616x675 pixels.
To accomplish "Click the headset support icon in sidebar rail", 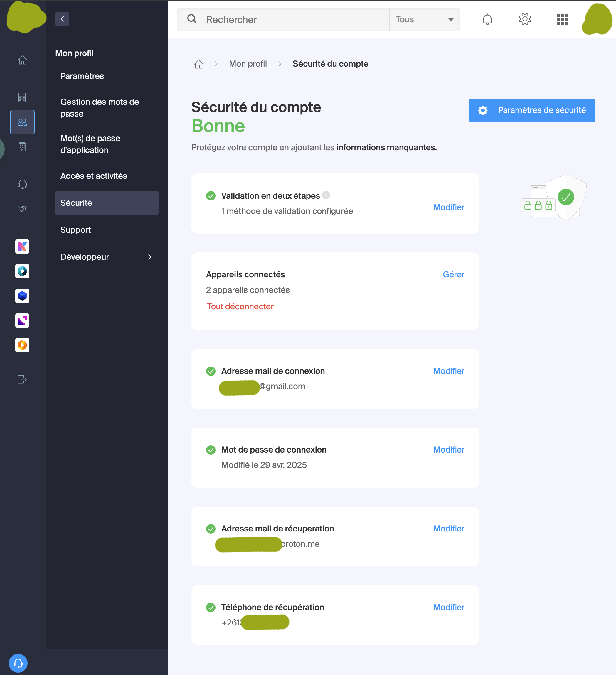I will tap(22, 184).
